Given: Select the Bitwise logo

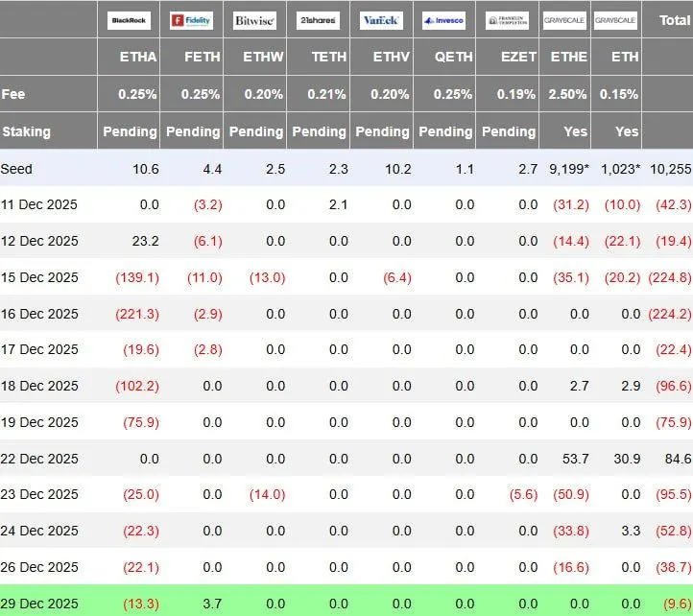Looking at the screenshot, I should pyautogui.click(x=254, y=19).
